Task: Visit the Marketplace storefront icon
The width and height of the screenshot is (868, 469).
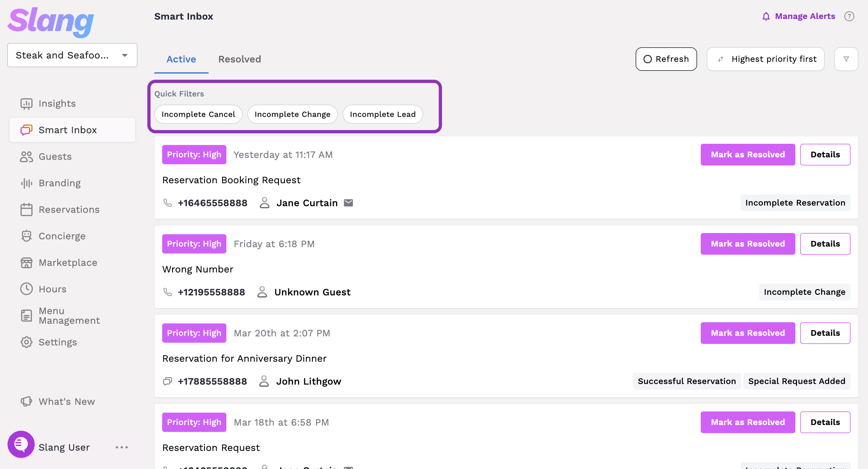Action: tap(26, 263)
